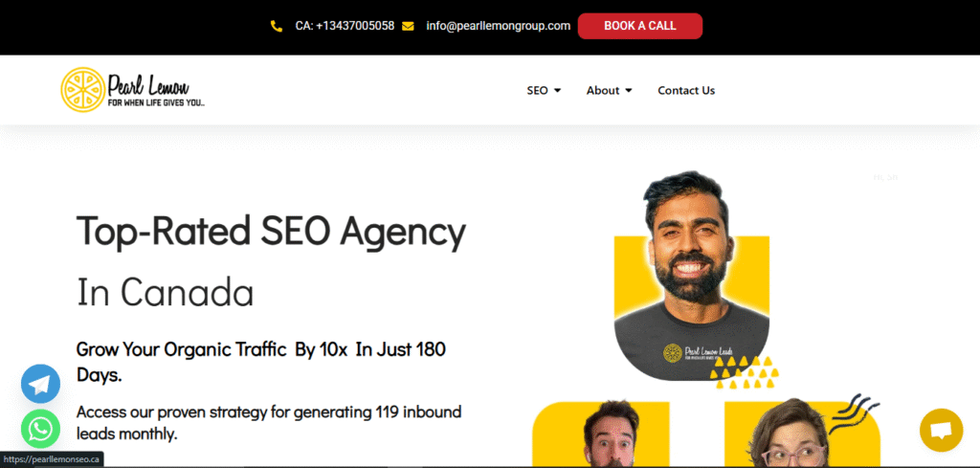Open the WhatsApp chat icon
The height and width of the screenshot is (468, 980).
coord(40,429)
